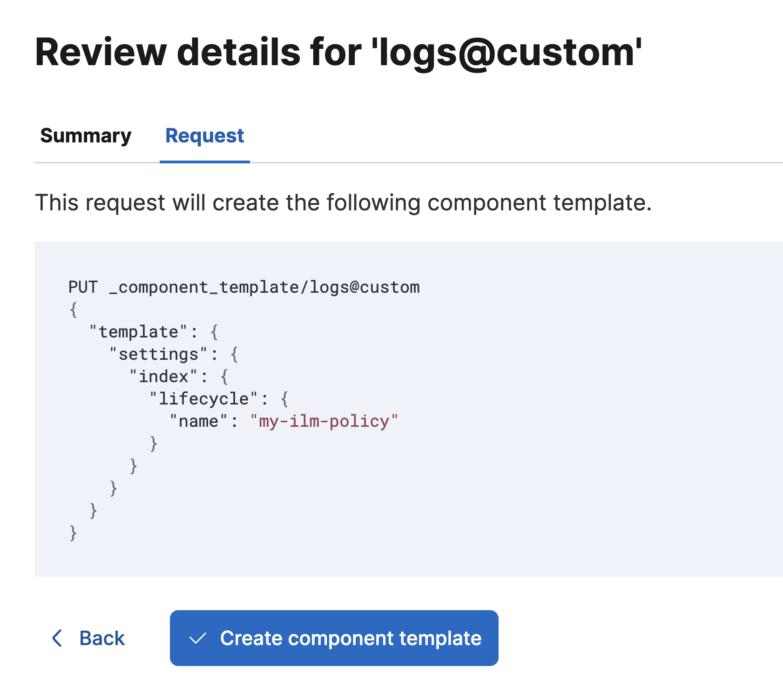Click the PUT _component_template/logs@custom request line
The image size is (783, 700).
tap(243, 287)
